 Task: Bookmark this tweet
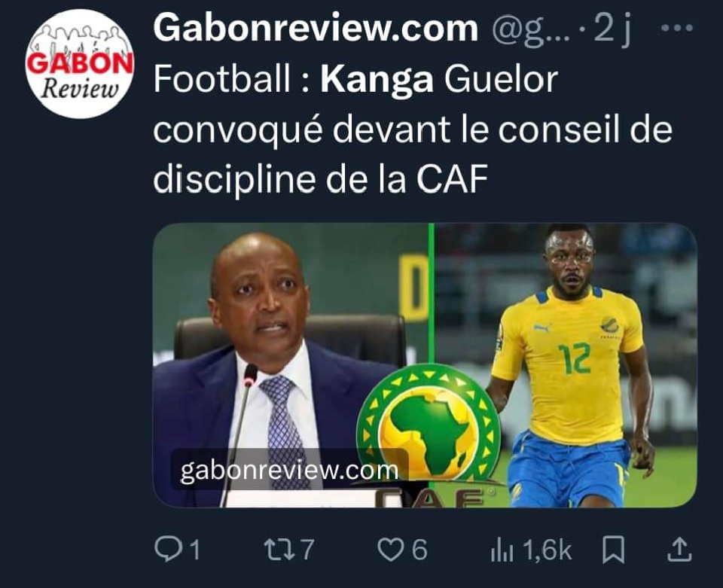tap(613, 550)
